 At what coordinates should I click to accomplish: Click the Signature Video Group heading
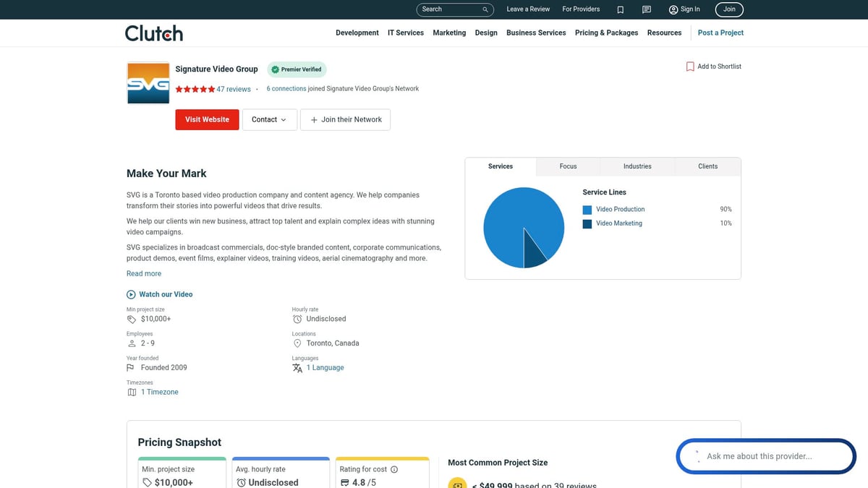(216, 69)
